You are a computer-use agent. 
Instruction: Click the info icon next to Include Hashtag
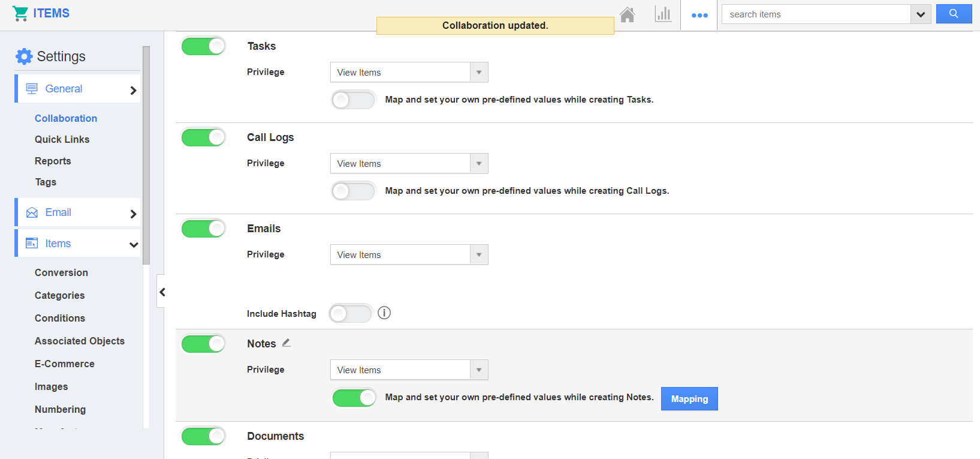(x=384, y=313)
